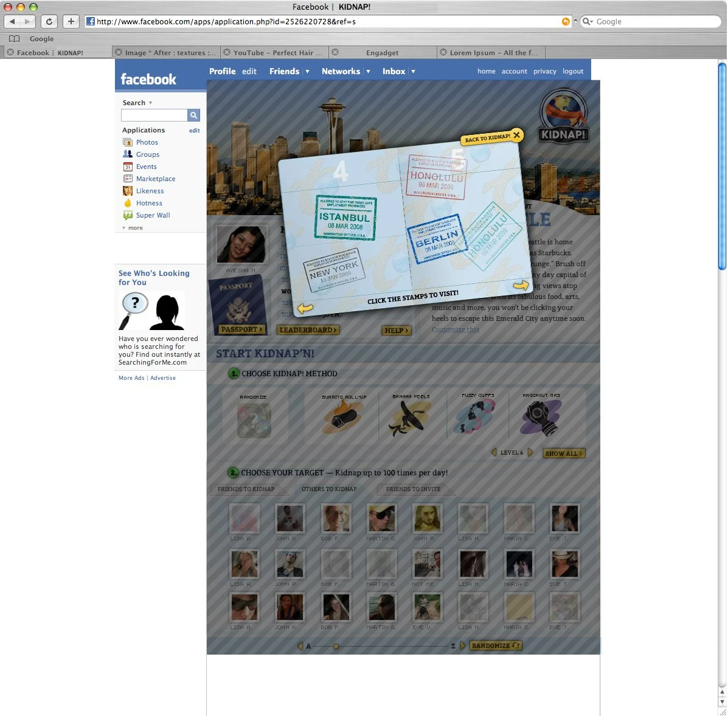Expand the Inbox dropdown arrow
The height and width of the screenshot is (716, 728).
tap(413, 72)
